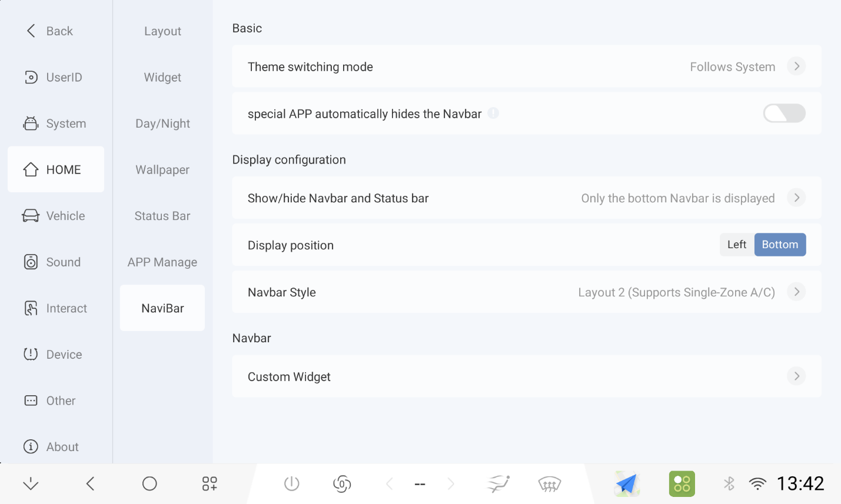Tap the air recirculation icon

click(342, 484)
